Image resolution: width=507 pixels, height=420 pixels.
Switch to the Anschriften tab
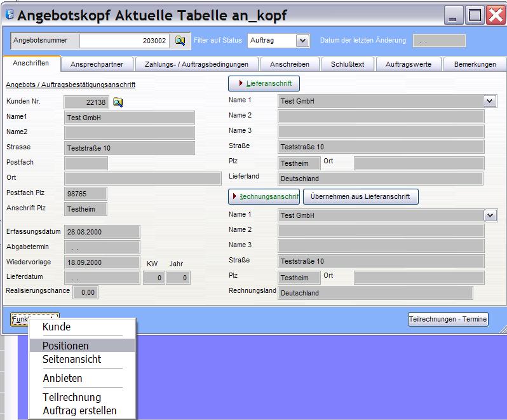[31, 64]
